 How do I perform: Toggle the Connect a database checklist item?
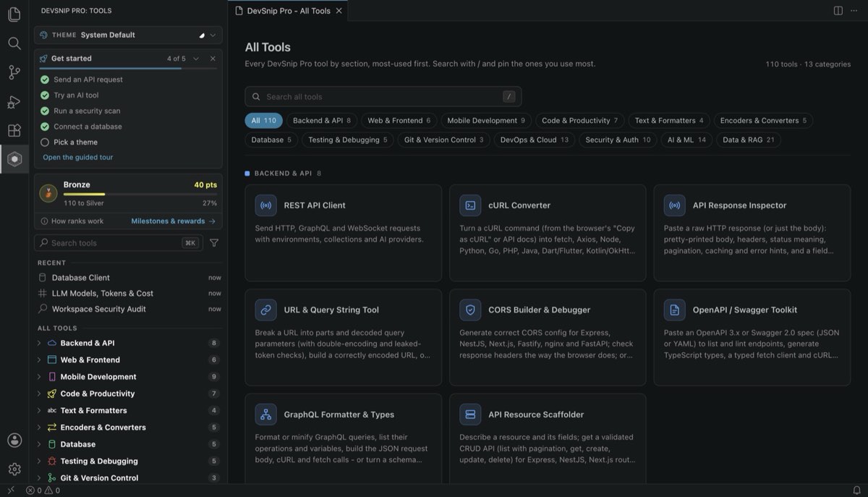(45, 127)
